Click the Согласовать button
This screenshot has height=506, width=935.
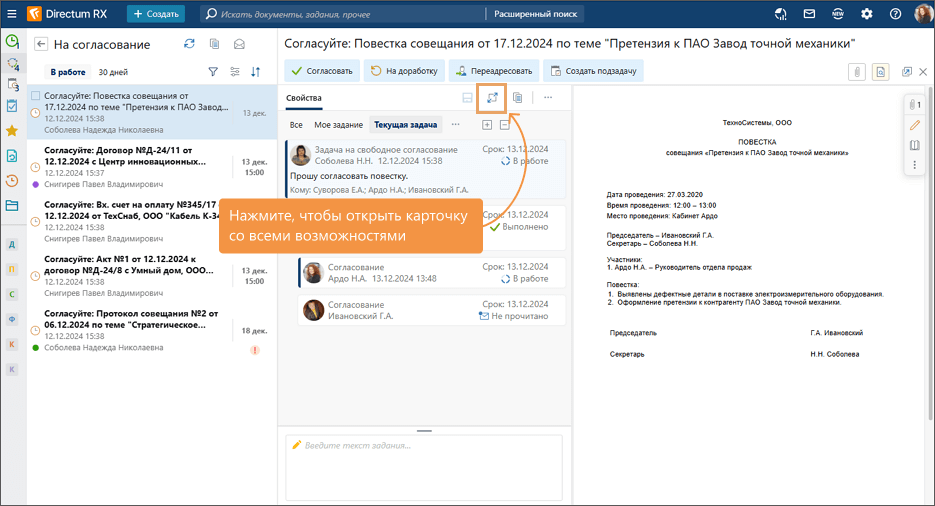click(x=322, y=71)
